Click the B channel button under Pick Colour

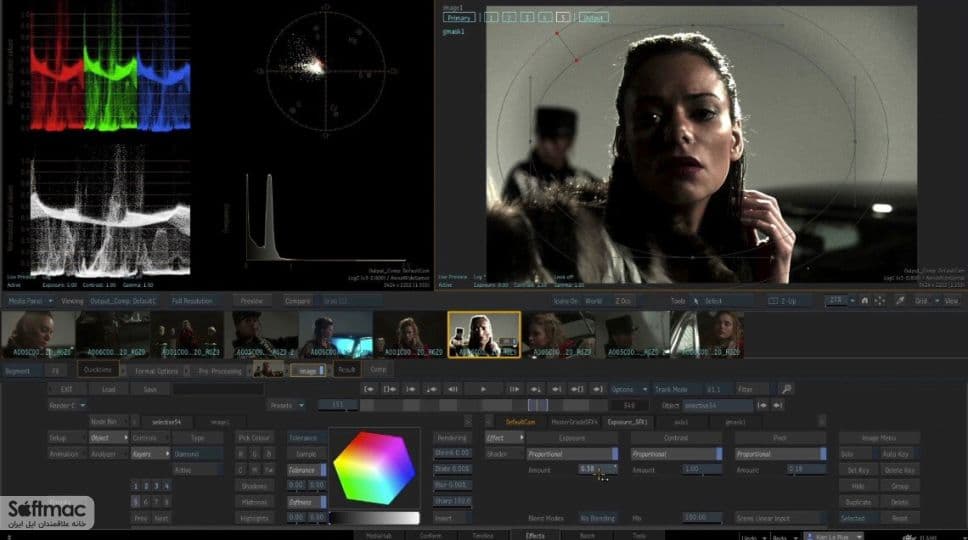269,454
